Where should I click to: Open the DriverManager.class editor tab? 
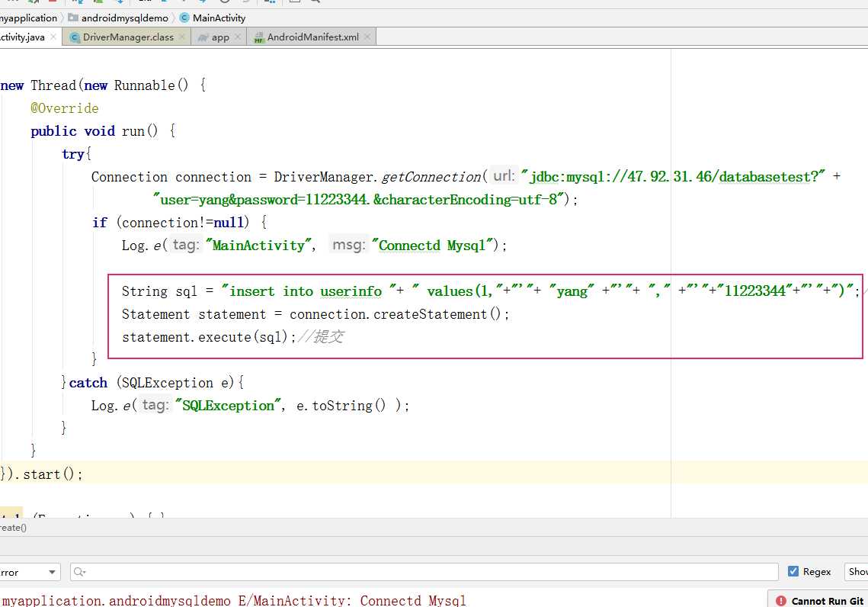[128, 37]
